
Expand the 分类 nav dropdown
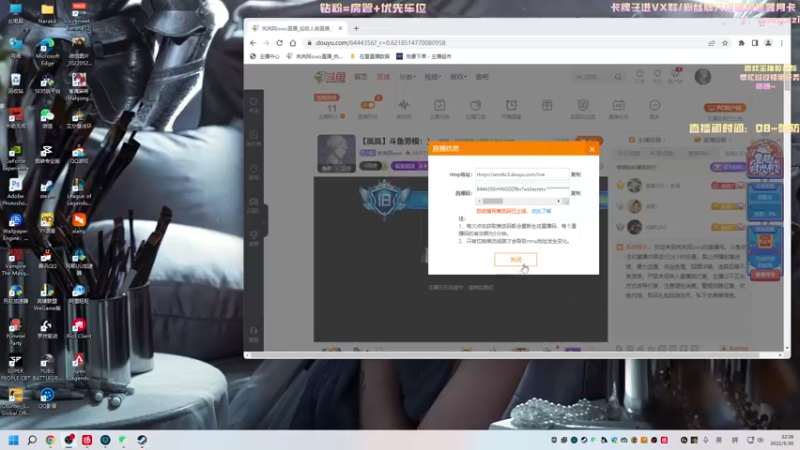[407, 77]
